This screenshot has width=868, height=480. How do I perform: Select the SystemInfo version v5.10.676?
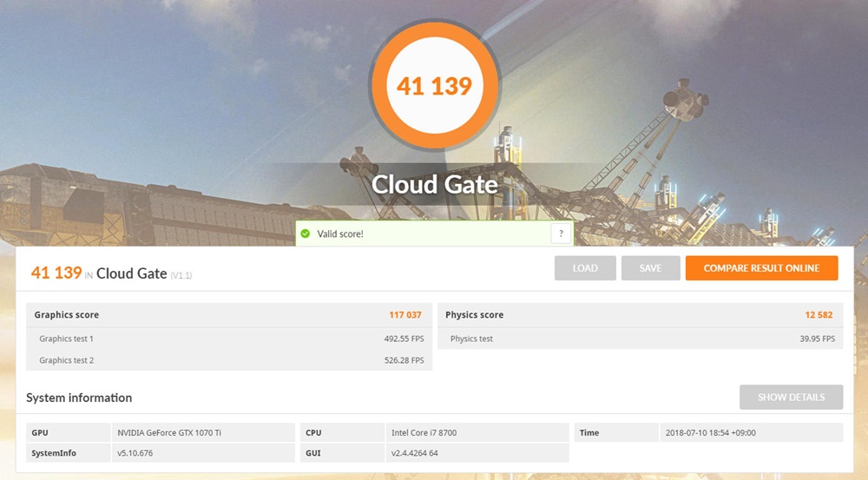(135, 453)
